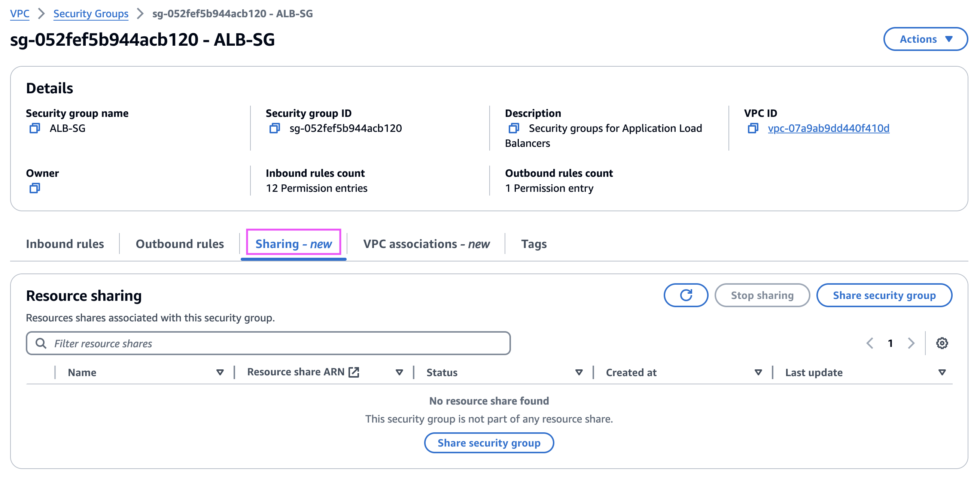
Task: Open the Actions dropdown menu
Action: [925, 39]
